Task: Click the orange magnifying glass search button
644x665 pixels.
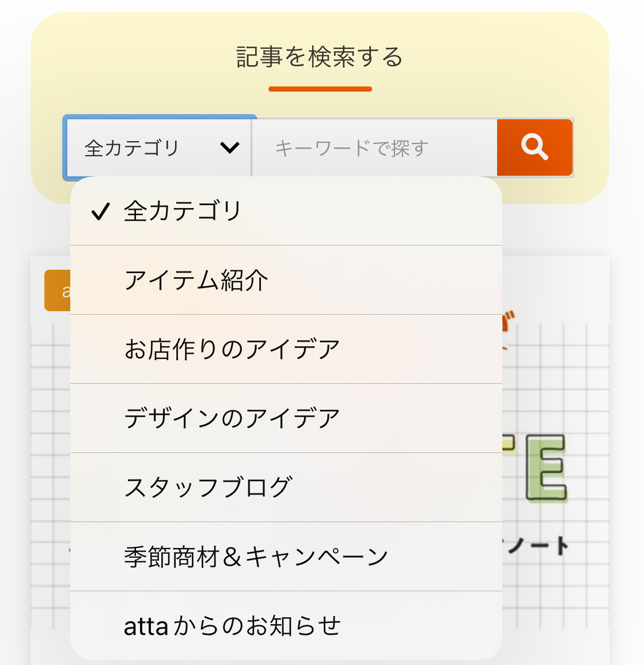Action: [535, 147]
